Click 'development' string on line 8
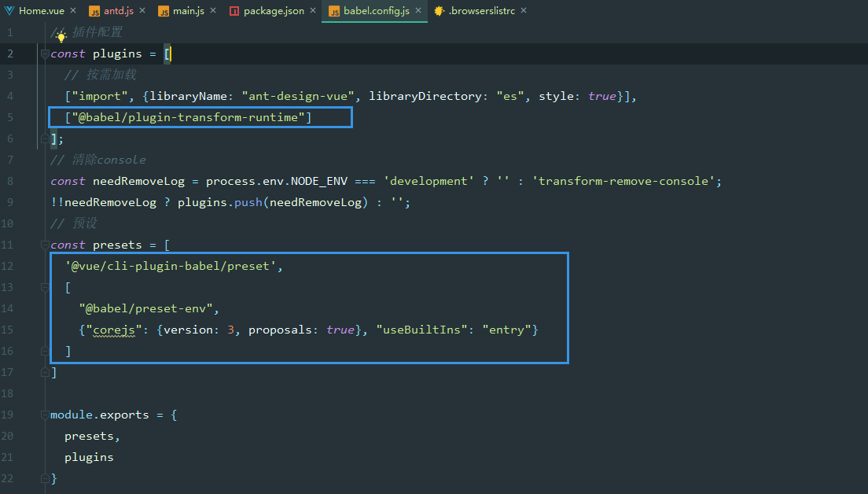868x494 pixels. 428,181
